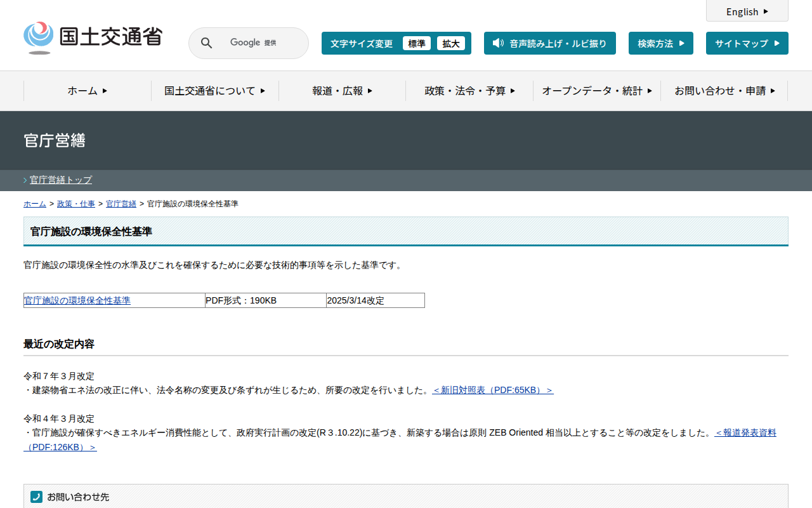
Task: Click the Google search input field
Action: pos(260,43)
